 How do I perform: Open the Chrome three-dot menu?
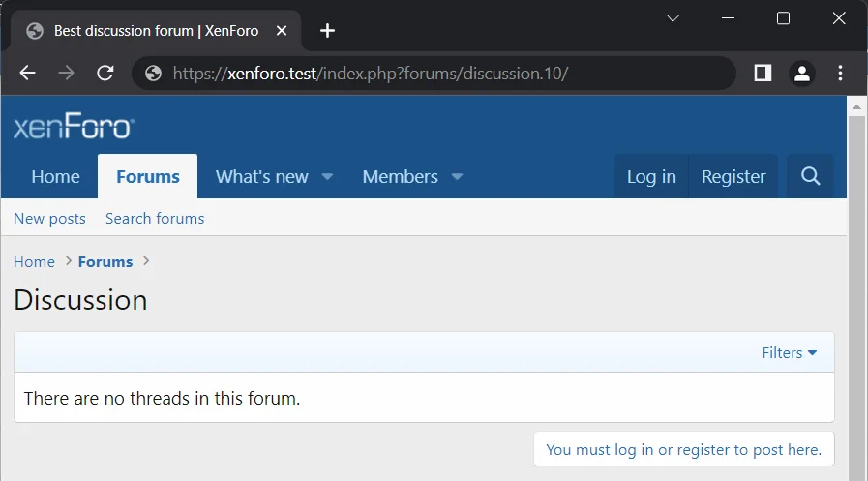(x=840, y=74)
